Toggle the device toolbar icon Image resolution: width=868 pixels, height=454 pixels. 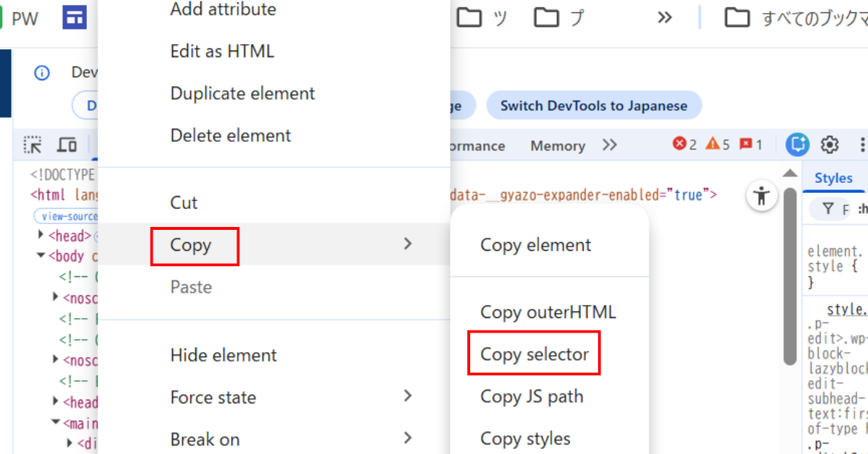(67, 145)
